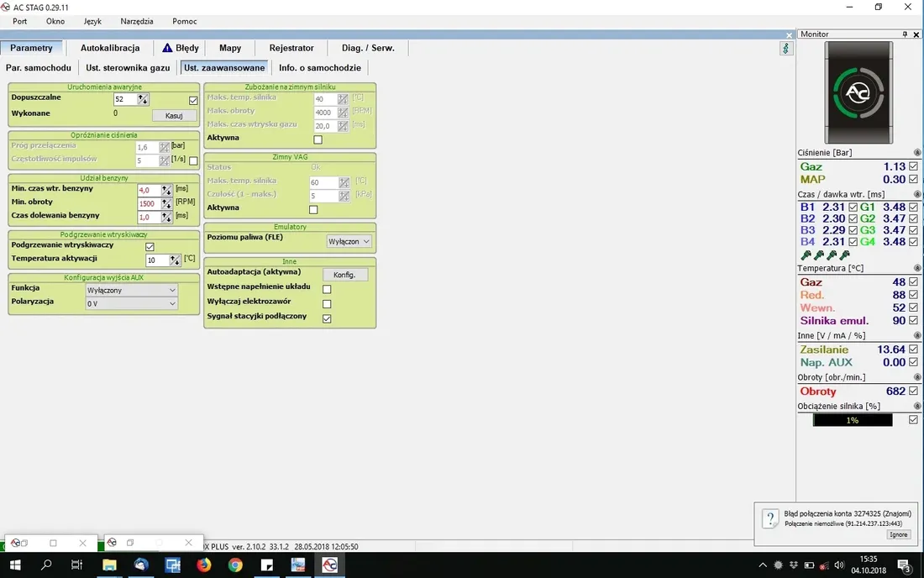
Task: Click the Konfig. autoadaptation button
Action: coord(344,275)
